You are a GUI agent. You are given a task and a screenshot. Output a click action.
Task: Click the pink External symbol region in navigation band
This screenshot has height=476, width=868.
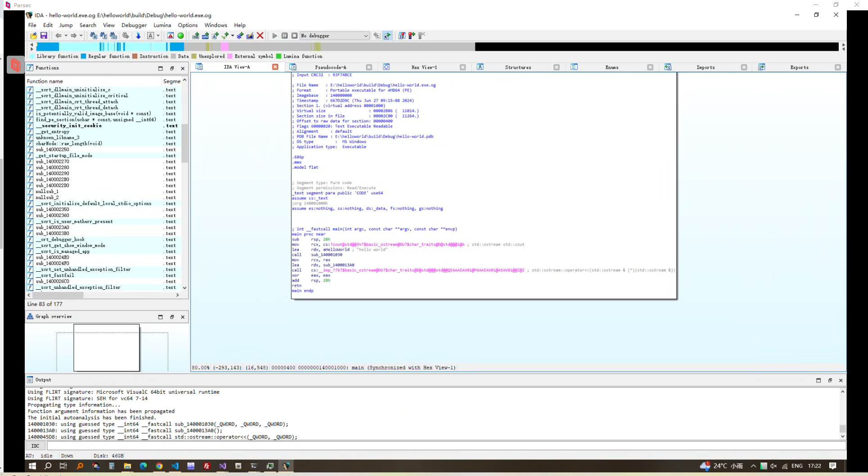(x=225, y=47)
